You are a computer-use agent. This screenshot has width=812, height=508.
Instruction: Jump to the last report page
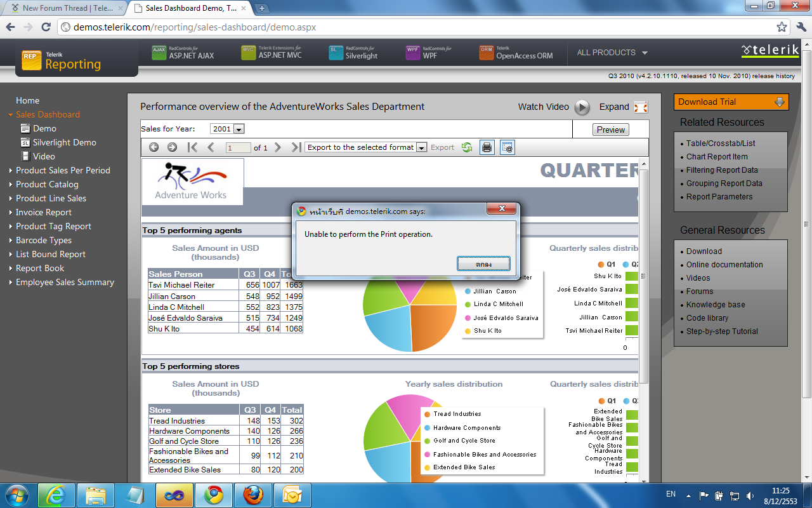tap(296, 147)
